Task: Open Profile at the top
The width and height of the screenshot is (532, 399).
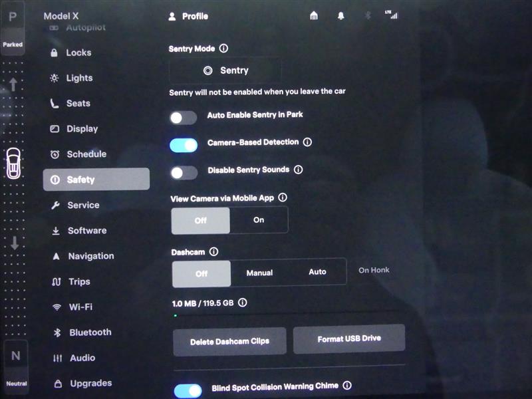Action: click(x=188, y=17)
